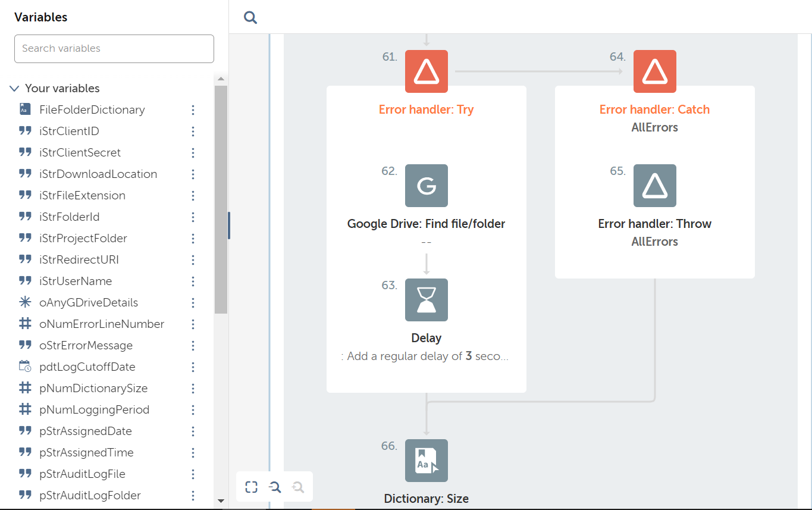Select the Error handler: Catch action icon
This screenshot has height=510, width=812.
click(x=654, y=71)
